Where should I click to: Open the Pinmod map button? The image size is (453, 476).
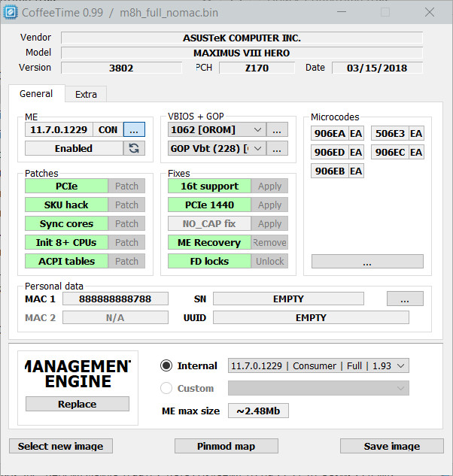tap(226, 446)
